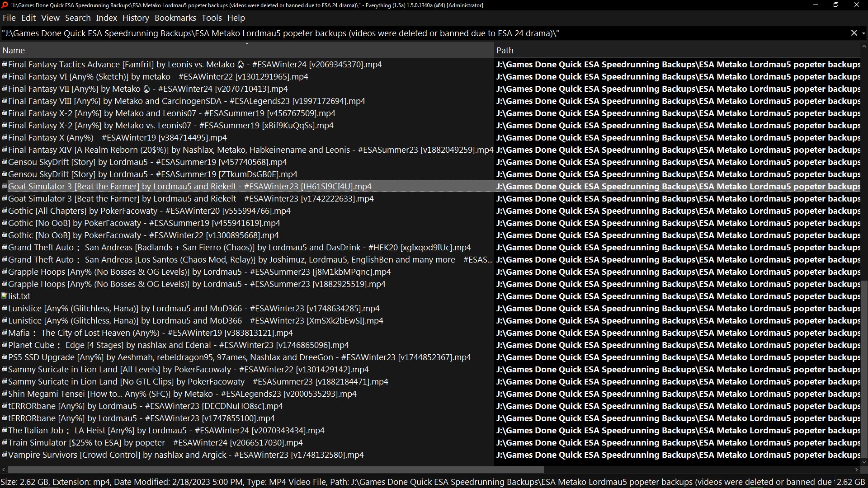Image resolution: width=868 pixels, height=488 pixels.
Task: Click file icon of Planet Cube Edge row
Action: click(x=5, y=345)
